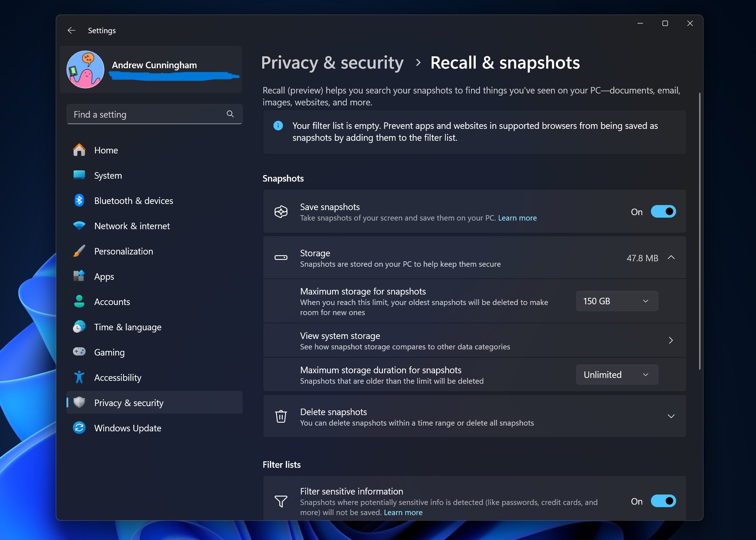Click the search magnifier icon
Viewport: 756px width, 540px height.
[230, 114]
